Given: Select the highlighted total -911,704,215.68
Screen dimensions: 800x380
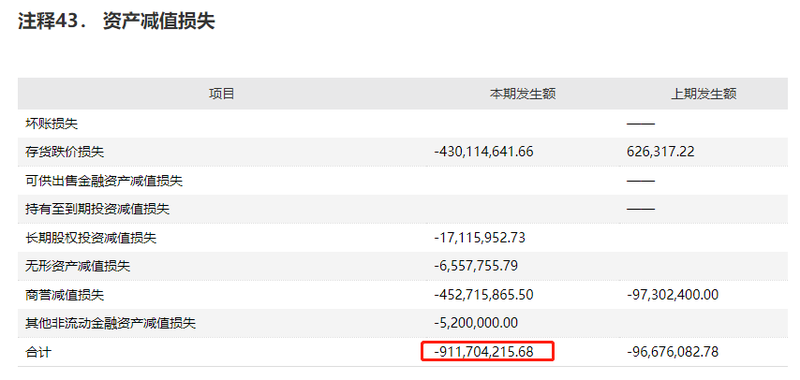Looking at the screenshot, I should 487,351.
